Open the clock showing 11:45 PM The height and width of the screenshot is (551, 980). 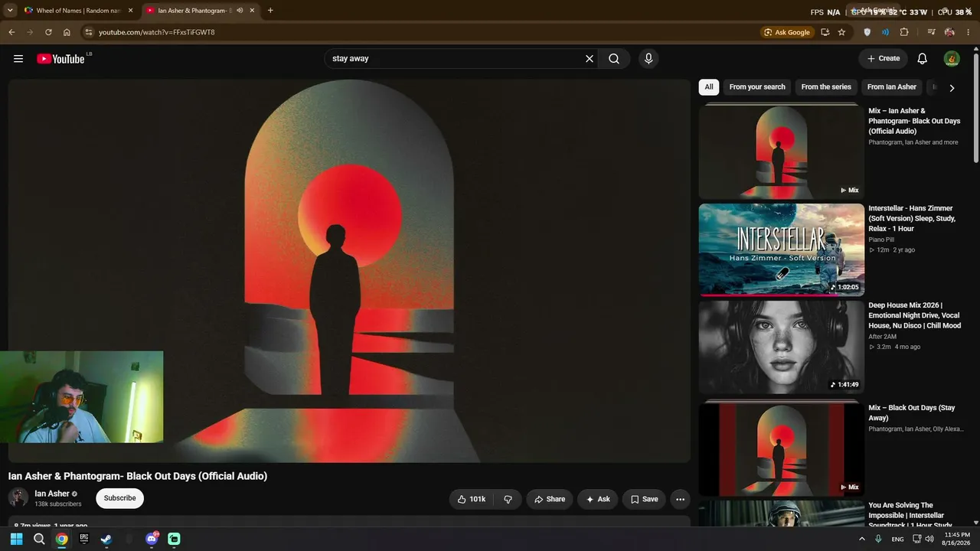956,539
